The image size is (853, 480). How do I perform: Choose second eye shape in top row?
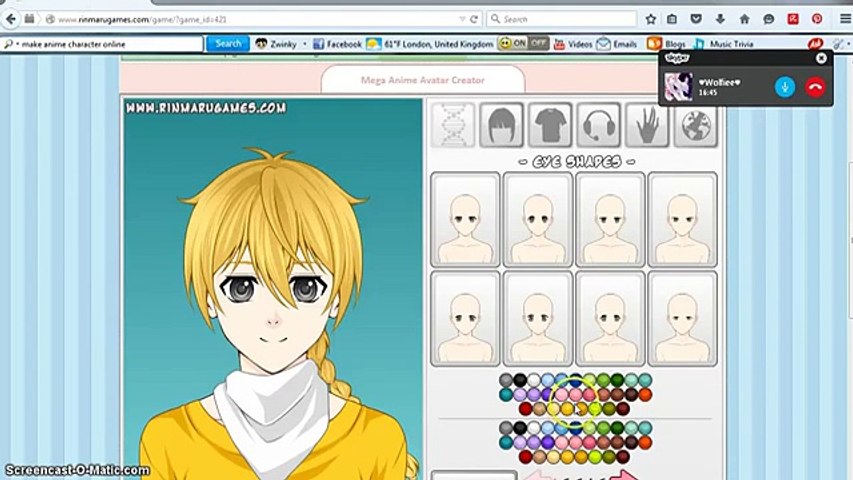click(x=537, y=220)
